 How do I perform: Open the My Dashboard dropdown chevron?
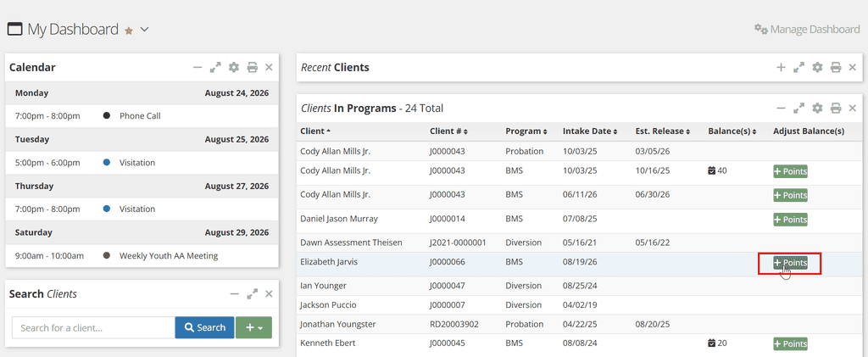click(x=144, y=30)
